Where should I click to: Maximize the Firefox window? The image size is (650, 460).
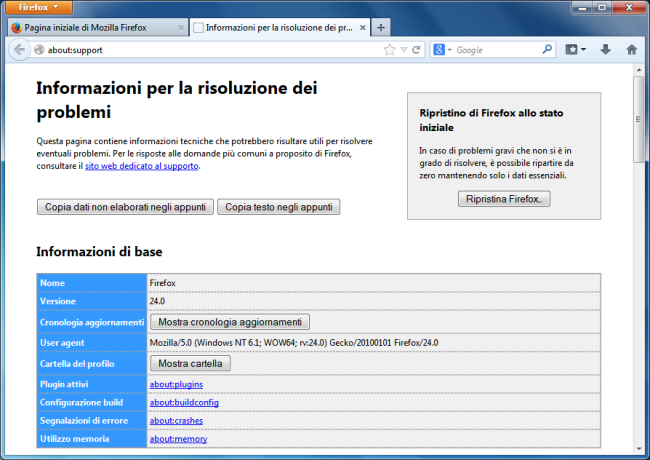[602, 7]
